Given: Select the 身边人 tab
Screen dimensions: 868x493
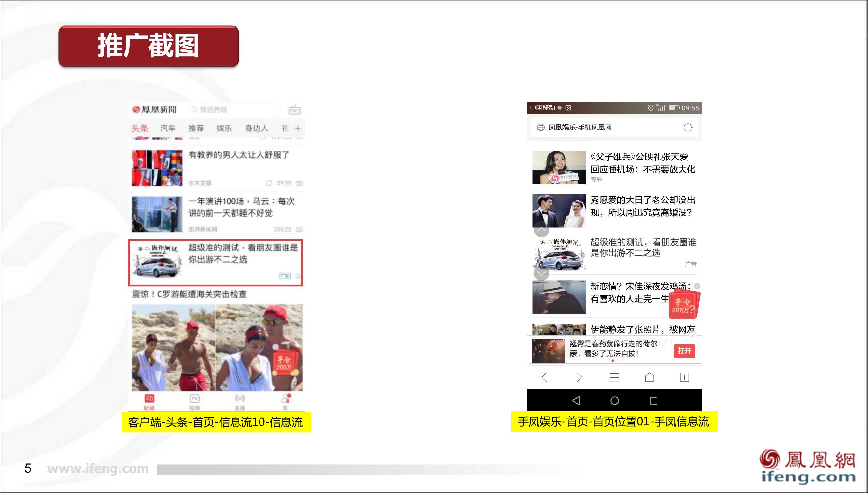Looking at the screenshot, I should coord(257,128).
